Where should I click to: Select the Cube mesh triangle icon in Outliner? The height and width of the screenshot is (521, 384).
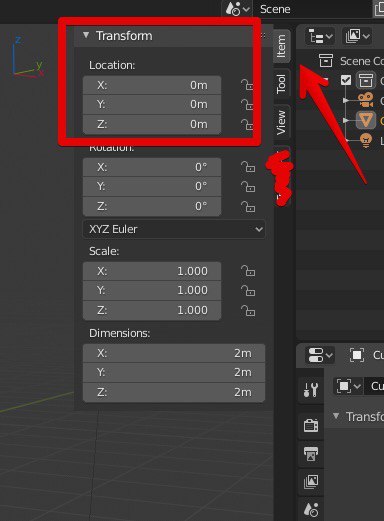pos(366,120)
